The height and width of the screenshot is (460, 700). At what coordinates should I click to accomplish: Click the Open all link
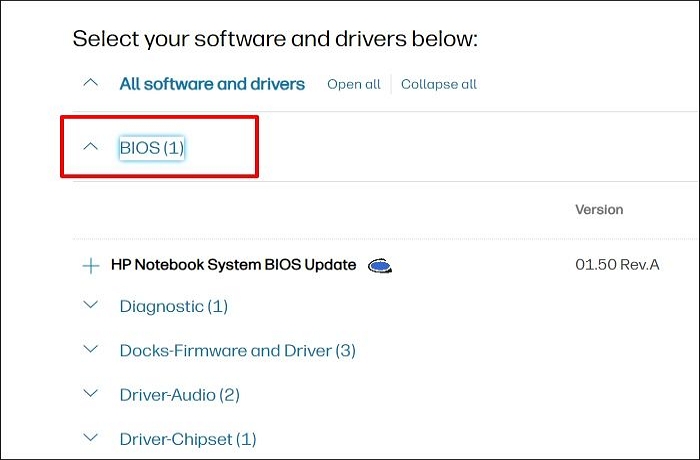pyautogui.click(x=354, y=84)
